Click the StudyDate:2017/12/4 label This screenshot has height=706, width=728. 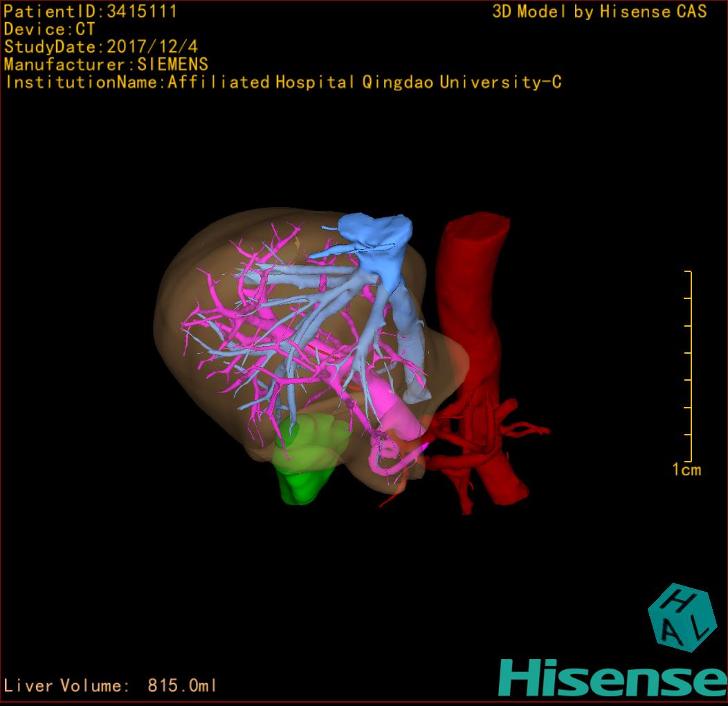click(101, 47)
